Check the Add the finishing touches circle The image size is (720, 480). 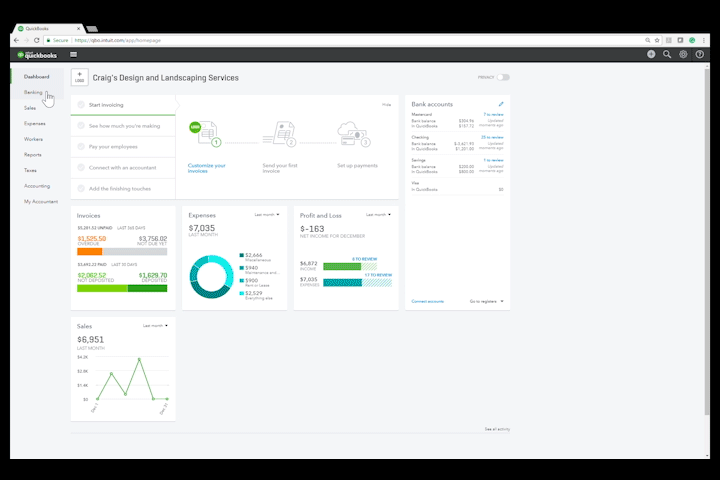[x=81, y=188]
